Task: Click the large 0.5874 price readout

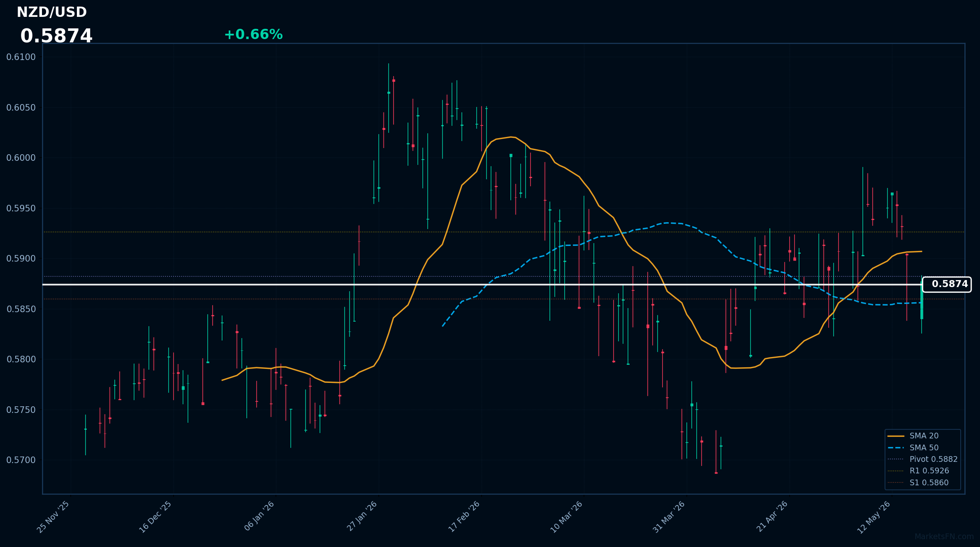Action: (x=56, y=36)
